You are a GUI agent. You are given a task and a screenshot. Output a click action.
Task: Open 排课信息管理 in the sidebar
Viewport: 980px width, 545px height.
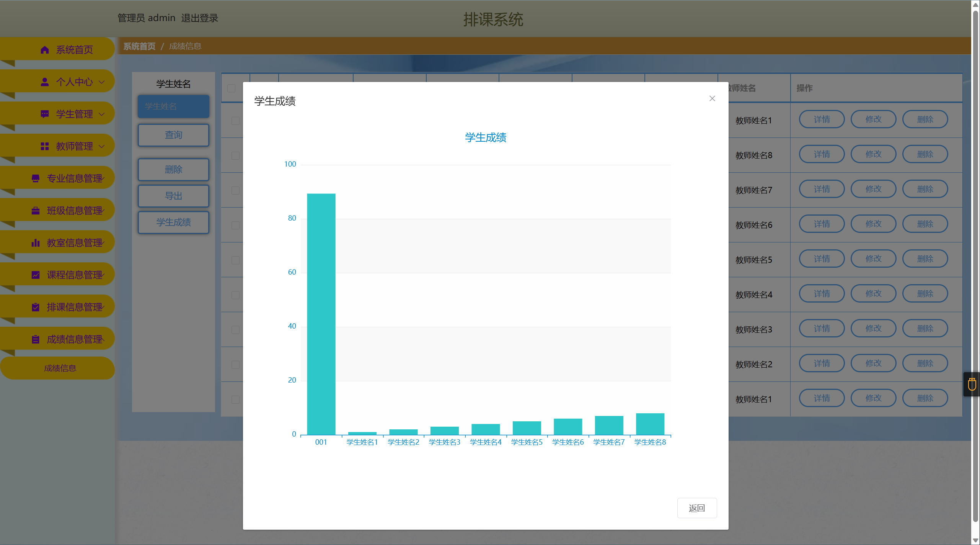pyautogui.click(x=75, y=307)
